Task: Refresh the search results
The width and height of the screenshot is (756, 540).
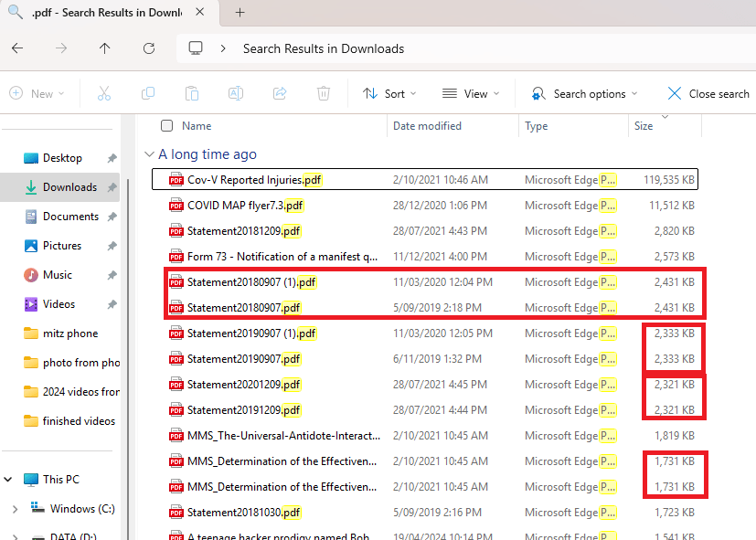Action: pyautogui.click(x=149, y=48)
